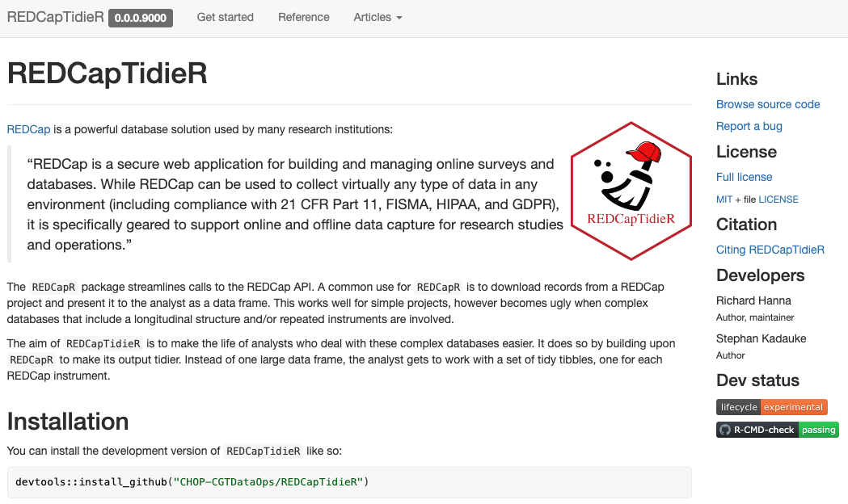Click the lifecycle experimental badge
The image size is (848, 504).
[x=771, y=407]
